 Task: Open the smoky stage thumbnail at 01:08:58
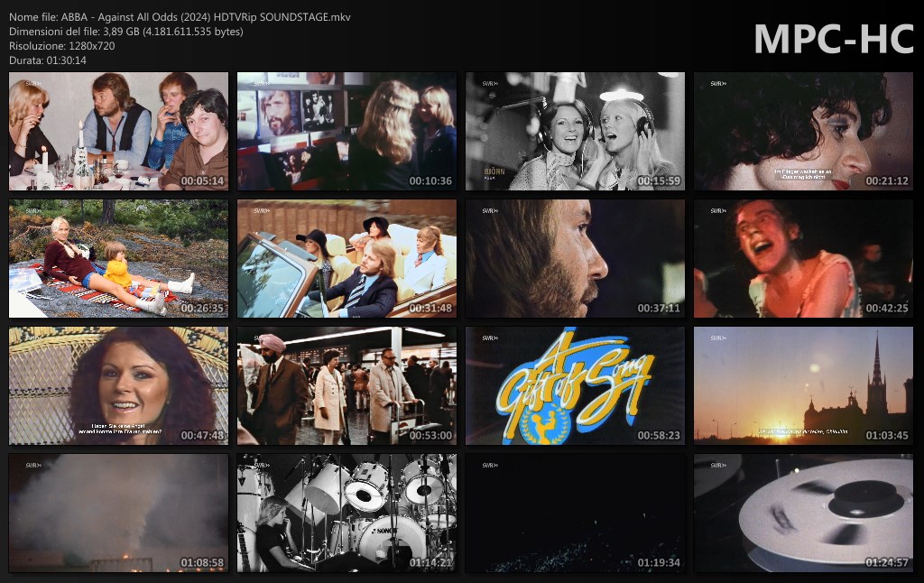point(119,514)
